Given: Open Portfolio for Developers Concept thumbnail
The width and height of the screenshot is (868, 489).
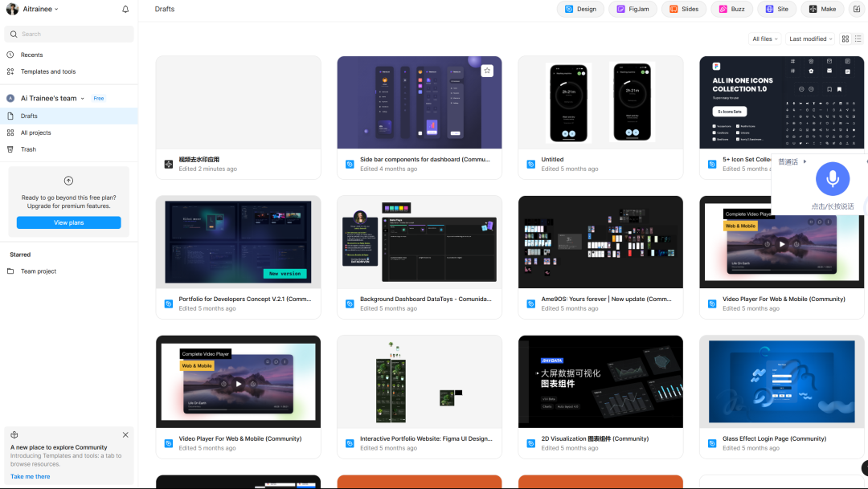Looking at the screenshot, I should [x=238, y=242].
